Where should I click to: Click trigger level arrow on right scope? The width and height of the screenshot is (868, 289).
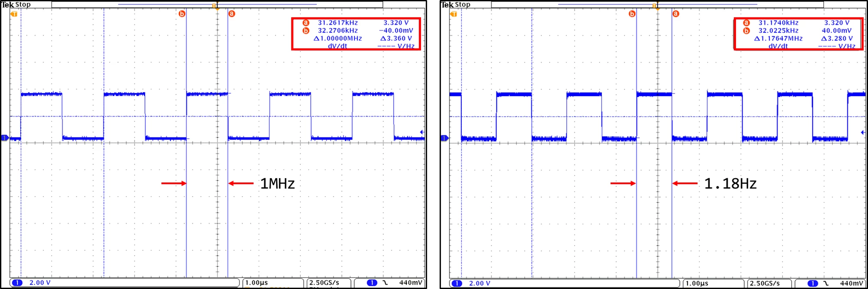862,132
